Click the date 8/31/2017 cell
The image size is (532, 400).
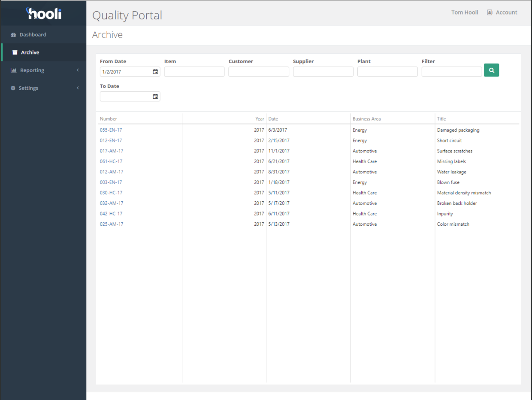(x=279, y=172)
